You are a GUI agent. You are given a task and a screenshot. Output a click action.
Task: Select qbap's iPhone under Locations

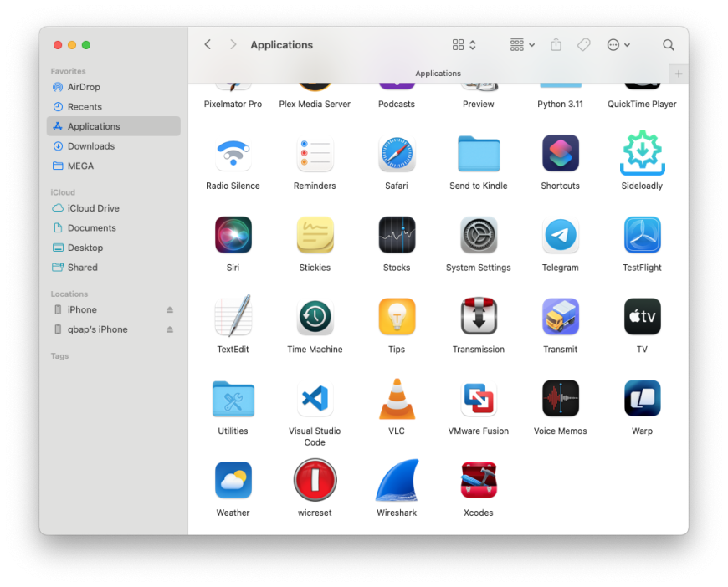[x=114, y=329]
